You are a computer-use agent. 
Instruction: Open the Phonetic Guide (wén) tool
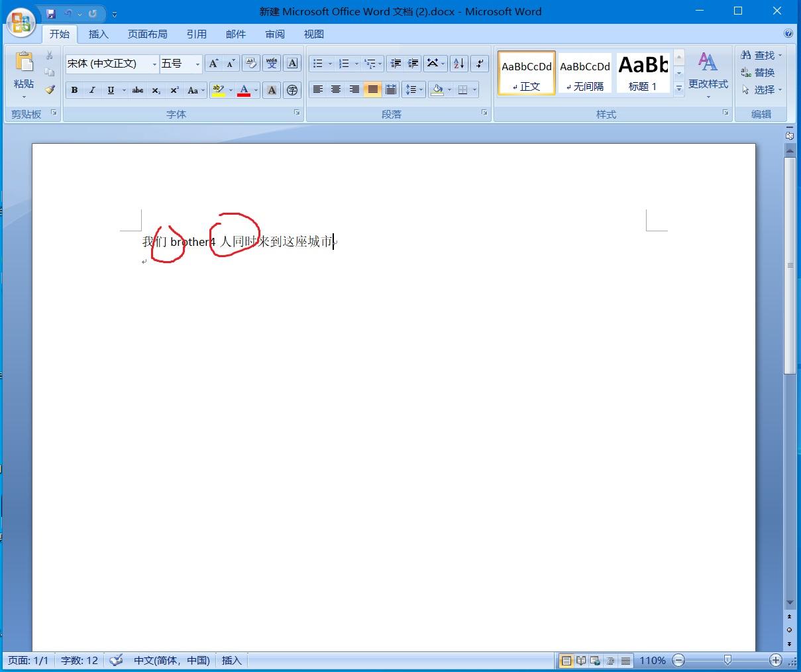tap(272, 64)
